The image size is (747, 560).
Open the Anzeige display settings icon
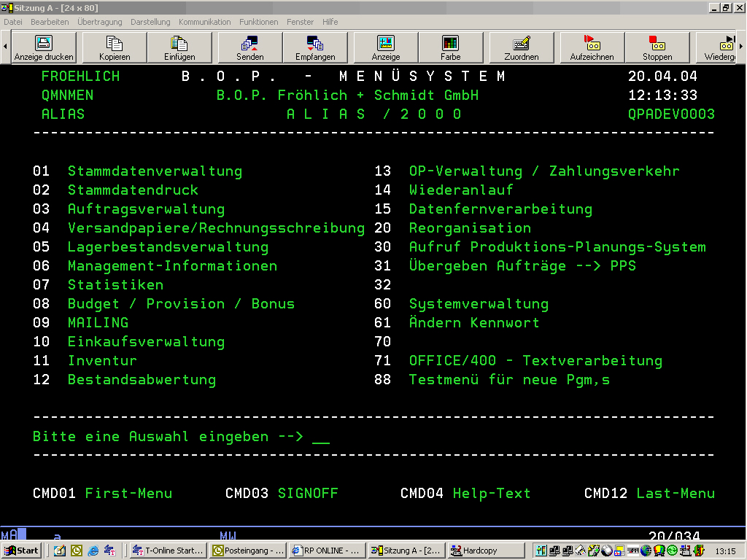tap(386, 47)
